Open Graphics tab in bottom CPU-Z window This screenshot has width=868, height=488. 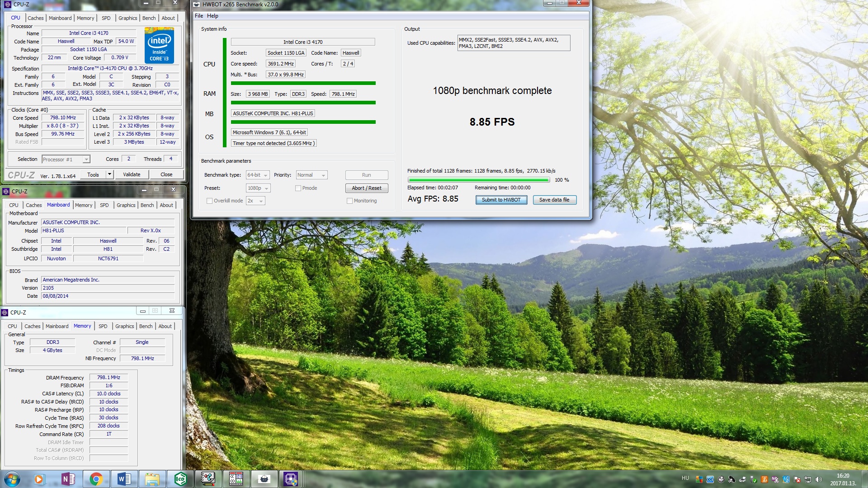click(x=124, y=326)
